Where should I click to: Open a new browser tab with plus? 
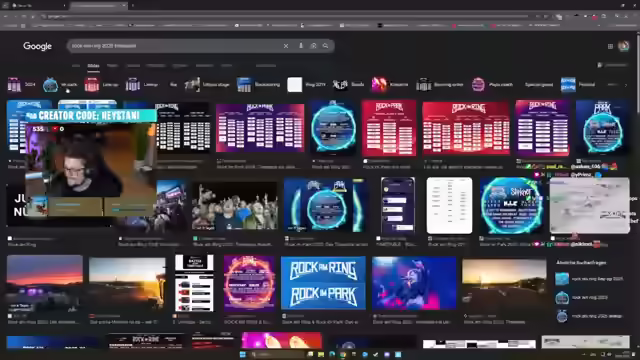click(x=133, y=5)
